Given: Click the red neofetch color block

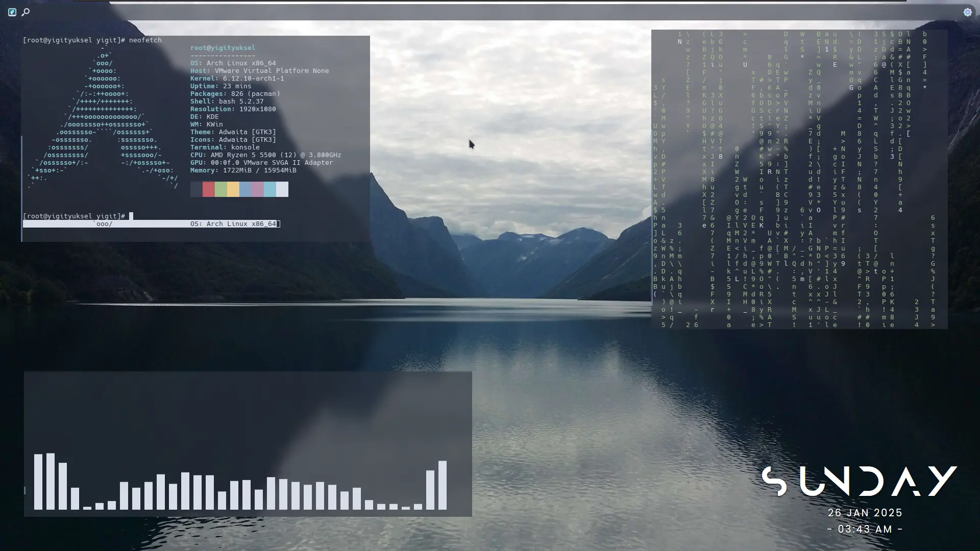Looking at the screenshot, I should 209,189.
